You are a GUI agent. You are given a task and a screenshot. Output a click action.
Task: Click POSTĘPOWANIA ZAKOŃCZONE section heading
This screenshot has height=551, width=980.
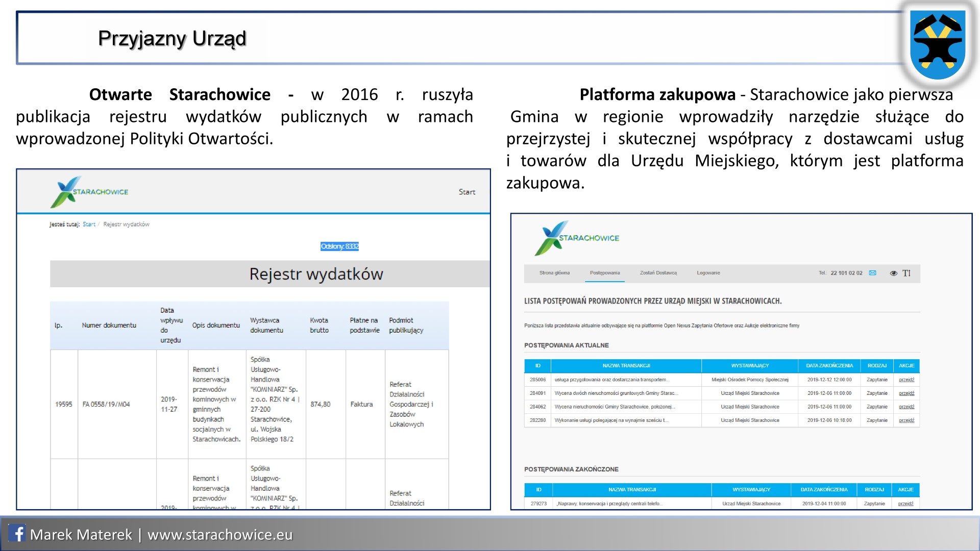571,469
